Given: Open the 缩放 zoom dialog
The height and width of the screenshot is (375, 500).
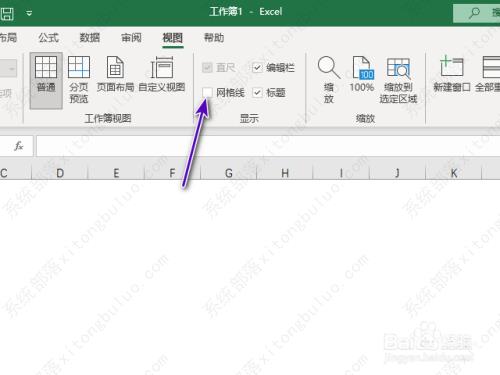Looking at the screenshot, I should 329,79.
